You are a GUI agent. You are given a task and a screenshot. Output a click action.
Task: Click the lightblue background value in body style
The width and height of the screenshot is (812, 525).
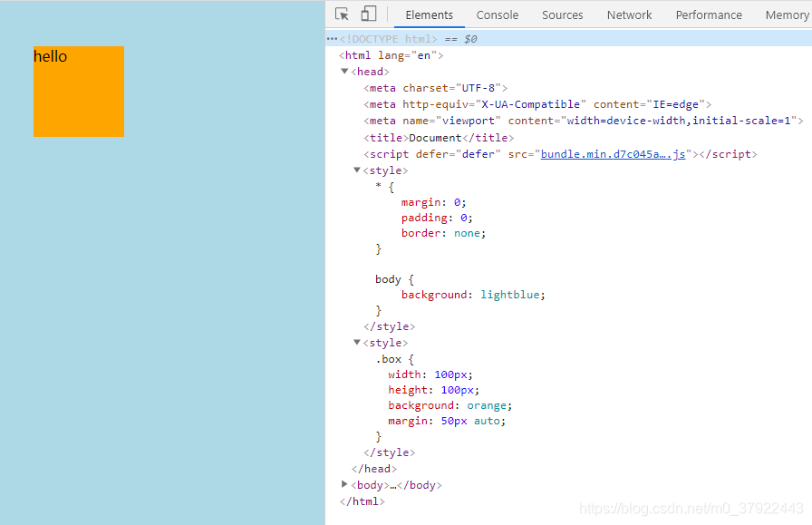tap(511, 294)
